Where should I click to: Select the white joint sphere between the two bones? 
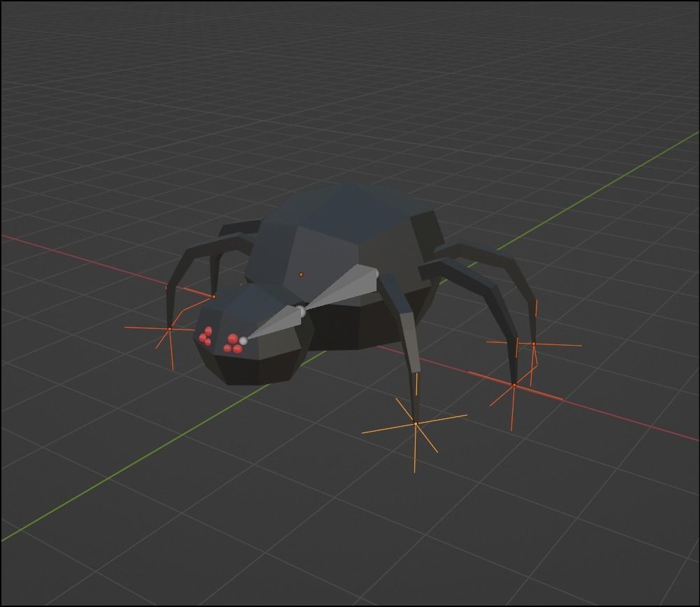pyautogui.click(x=301, y=312)
